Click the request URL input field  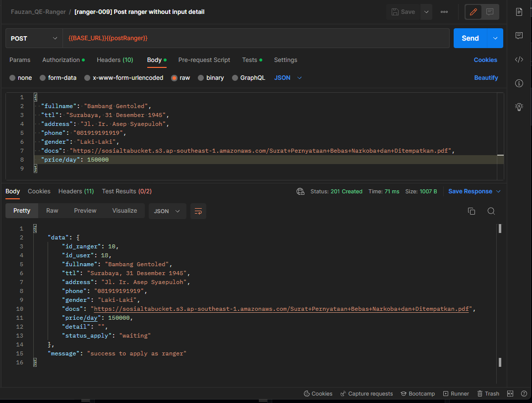click(248, 38)
